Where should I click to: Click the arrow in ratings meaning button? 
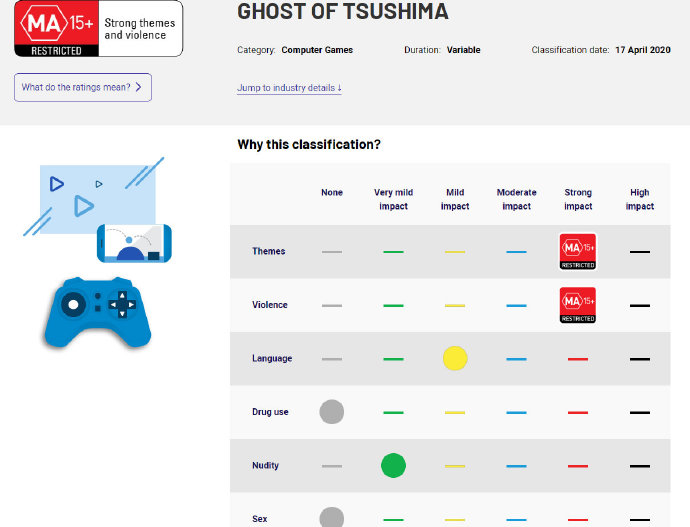tap(139, 87)
